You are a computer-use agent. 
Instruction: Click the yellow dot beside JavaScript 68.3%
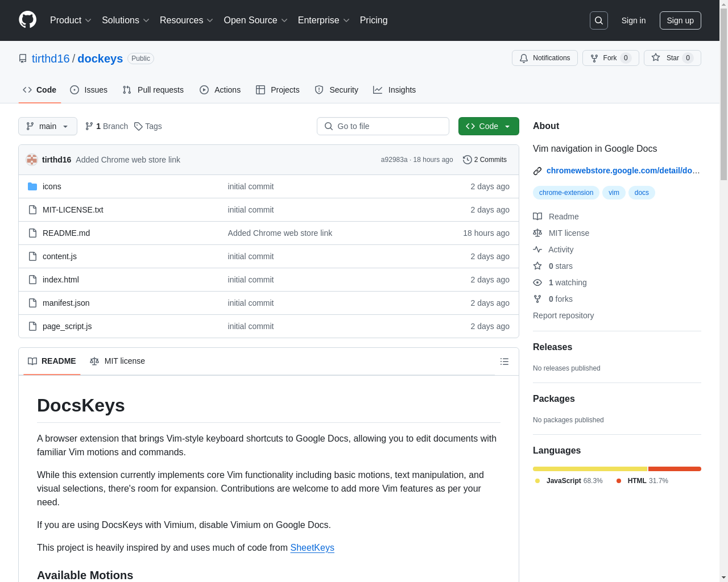tap(537, 481)
